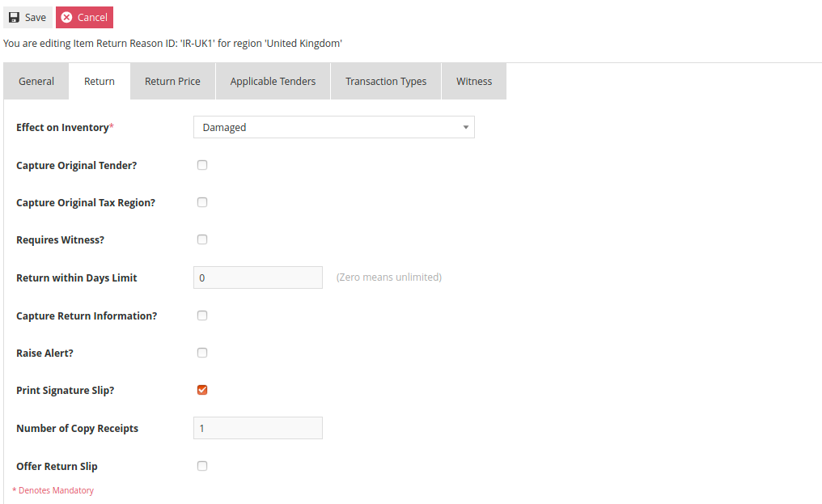
Task: Click the red Cancel X icon
Action: (66, 17)
